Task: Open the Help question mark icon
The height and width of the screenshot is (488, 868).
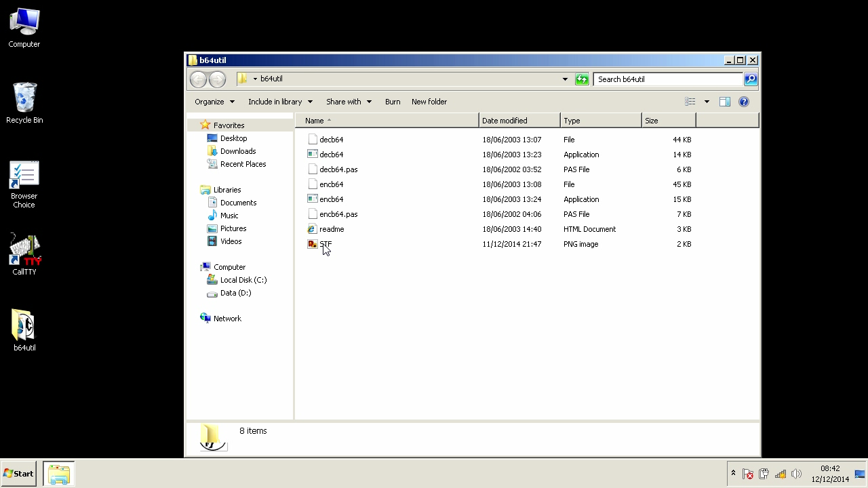Action: [744, 102]
